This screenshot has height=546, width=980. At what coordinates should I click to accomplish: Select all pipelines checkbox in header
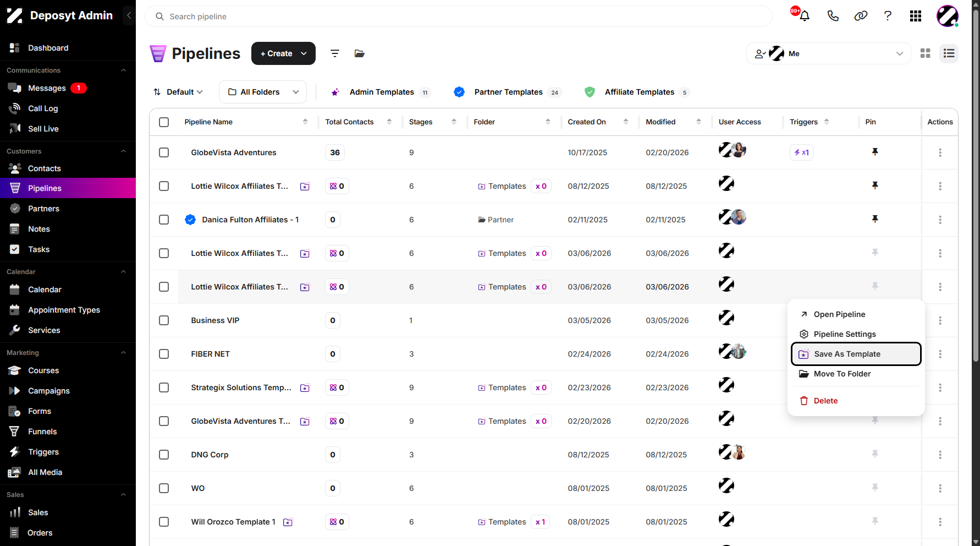164,122
